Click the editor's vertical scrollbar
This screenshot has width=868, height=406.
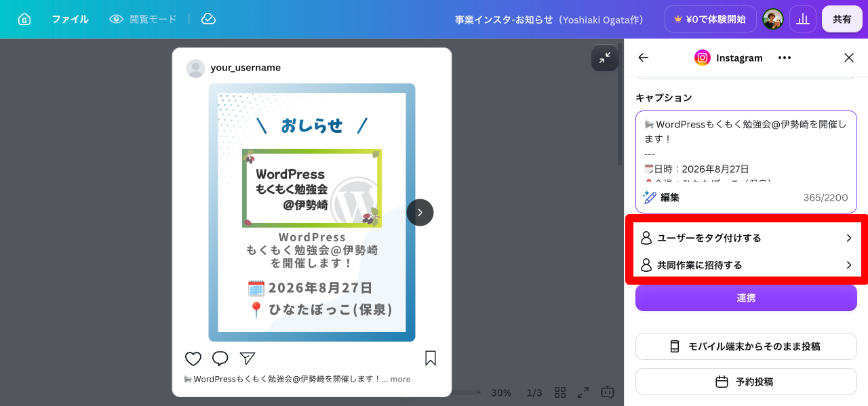620,105
